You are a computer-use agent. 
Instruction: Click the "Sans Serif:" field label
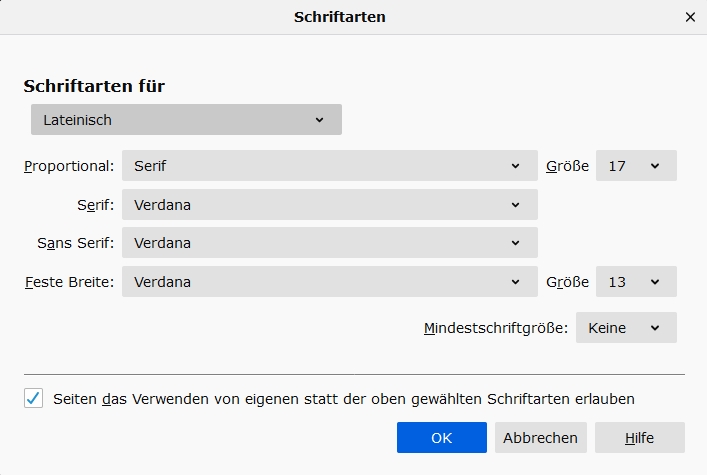[x=77, y=243]
